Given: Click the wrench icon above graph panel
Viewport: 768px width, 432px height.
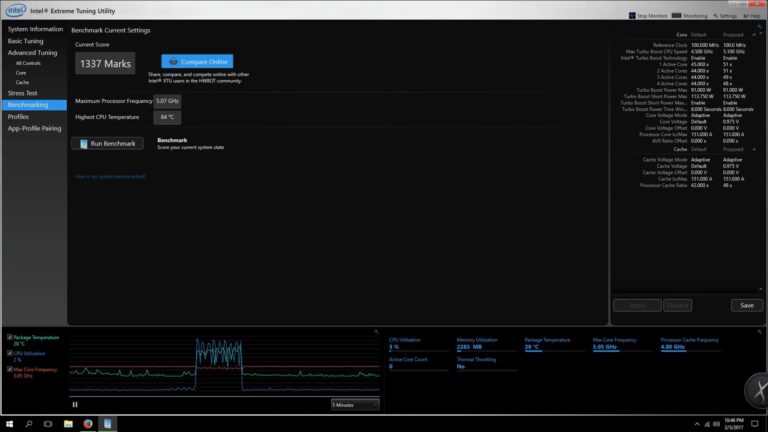Looking at the screenshot, I should [376, 331].
